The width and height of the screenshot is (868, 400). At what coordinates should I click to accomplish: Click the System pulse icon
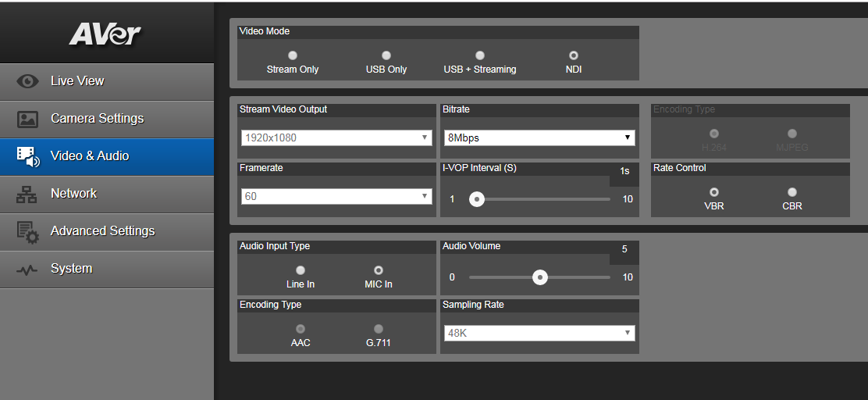27,269
